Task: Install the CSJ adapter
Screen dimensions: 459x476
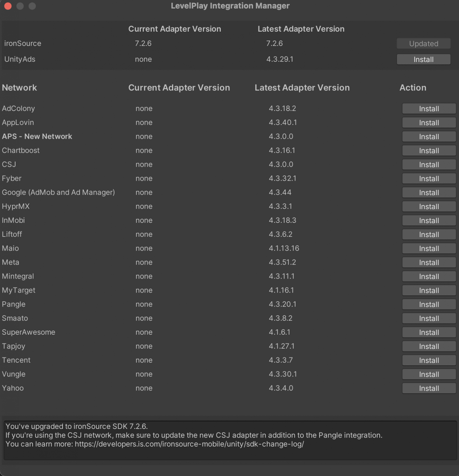Action: coord(429,164)
